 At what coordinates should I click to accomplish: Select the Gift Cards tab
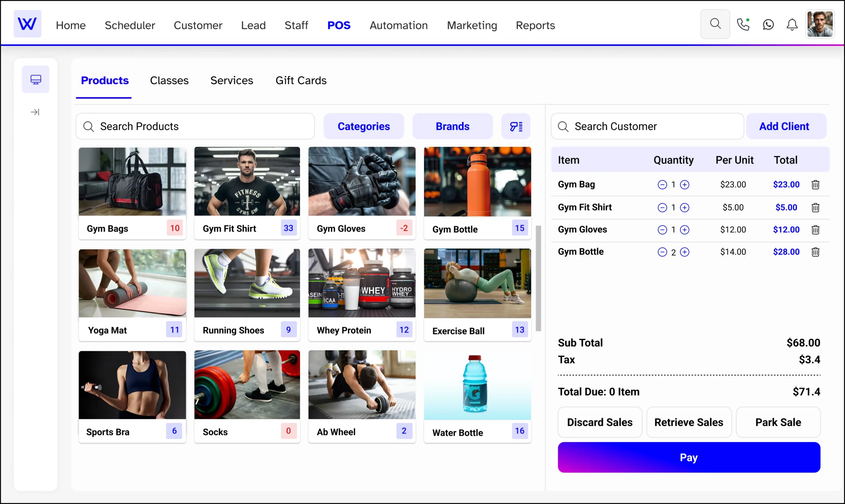click(x=300, y=80)
